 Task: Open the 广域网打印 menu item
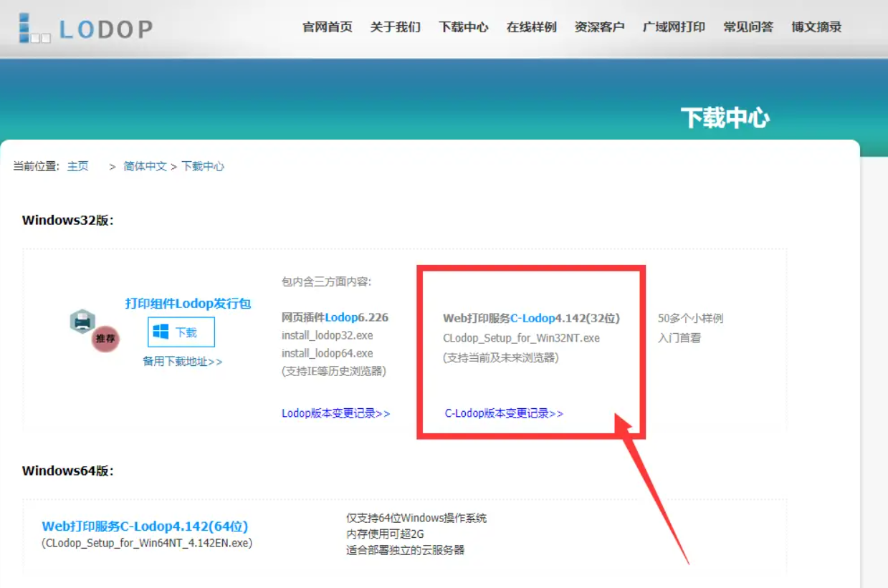click(674, 27)
